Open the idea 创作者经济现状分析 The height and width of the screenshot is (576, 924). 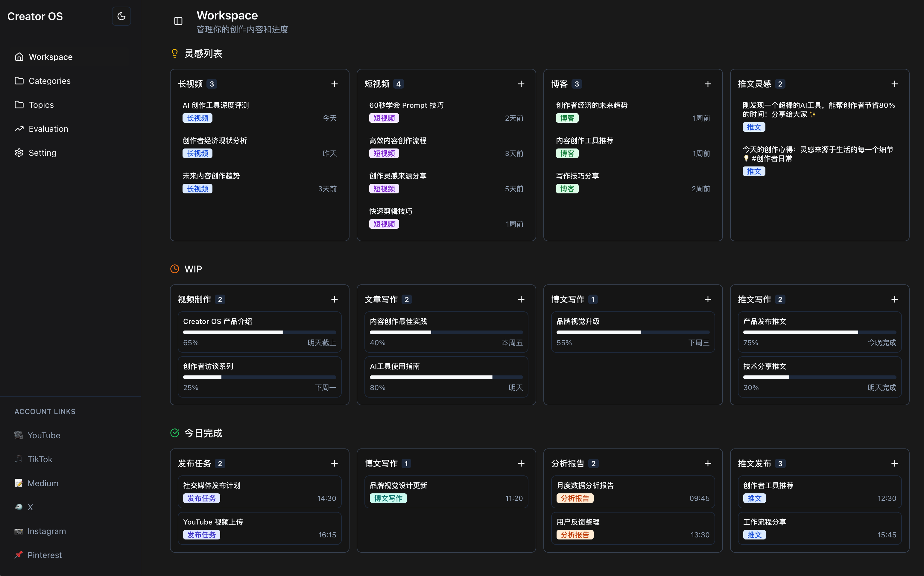260,147
